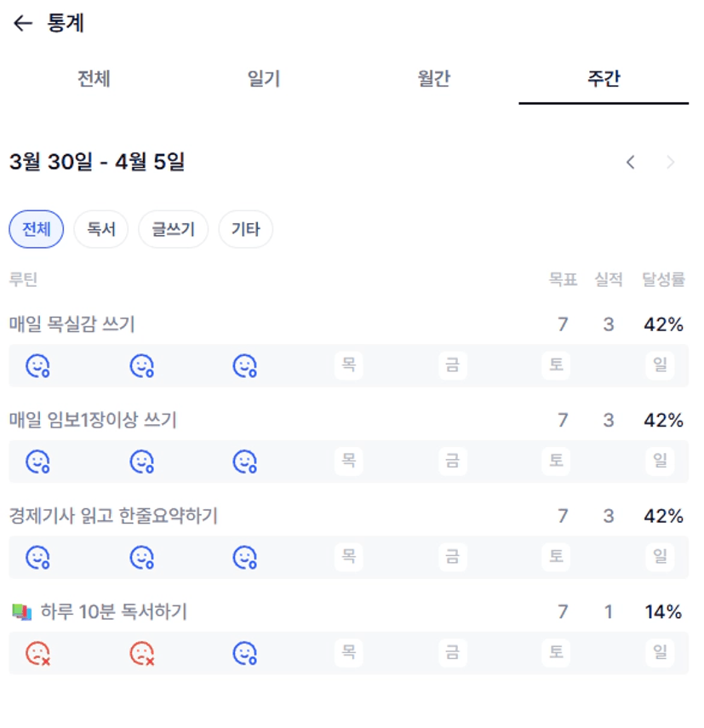Click first red sad face for 하루 10분 독서하기

pyautogui.click(x=37, y=654)
